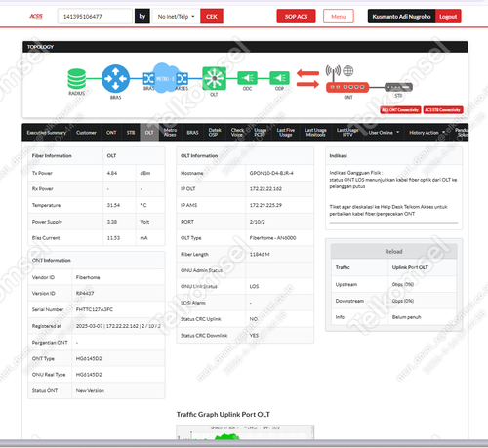Open the Last Five Usage tab
488x448 pixels.
(286, 132)
